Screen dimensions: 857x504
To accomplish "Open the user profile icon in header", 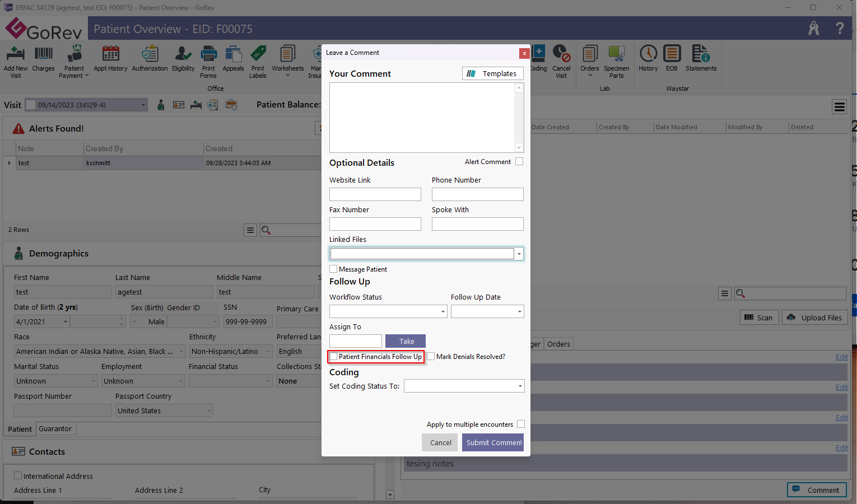I will [x=814, y=28].
